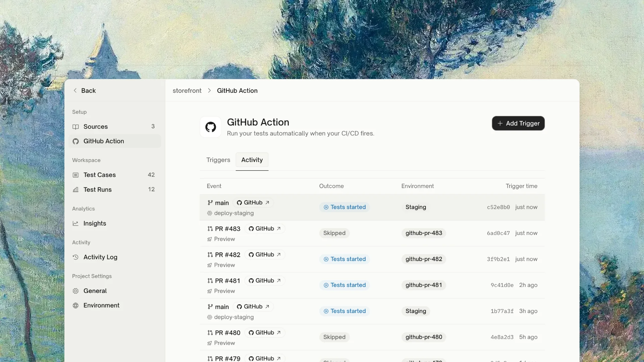Click the Activity Log history icon
The height and width of the screenshot is (362, 644).
coord(76,257)
